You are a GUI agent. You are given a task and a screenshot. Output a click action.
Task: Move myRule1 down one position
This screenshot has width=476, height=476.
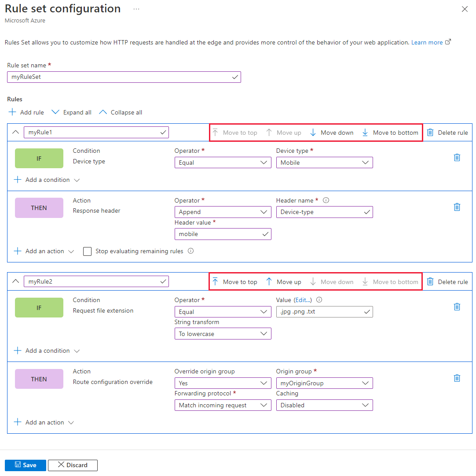pos(332,133)
